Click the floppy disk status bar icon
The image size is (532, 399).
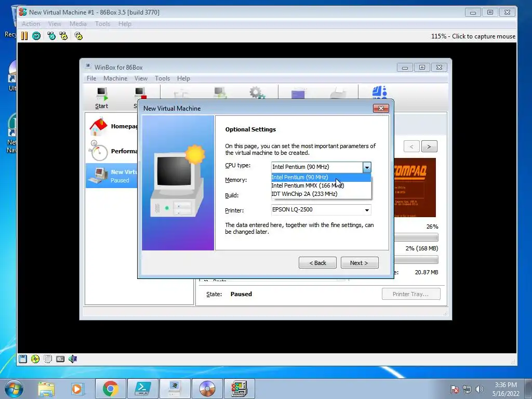point(23,359)
